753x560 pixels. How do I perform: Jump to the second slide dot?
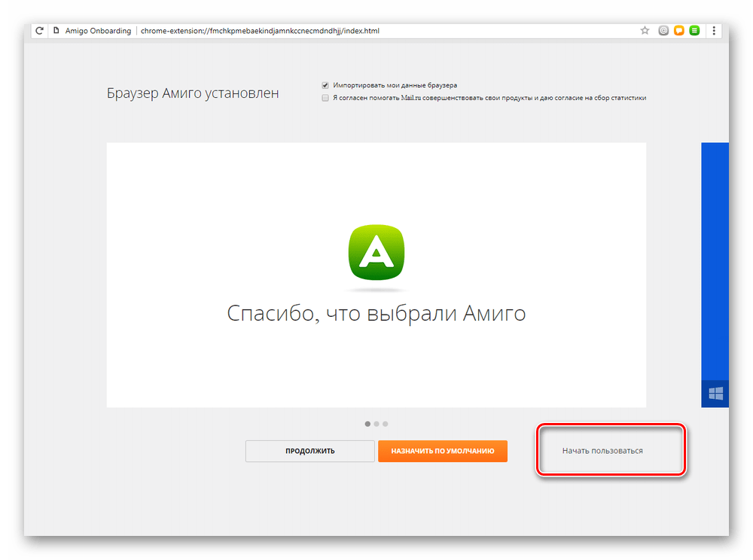[376, 424]
